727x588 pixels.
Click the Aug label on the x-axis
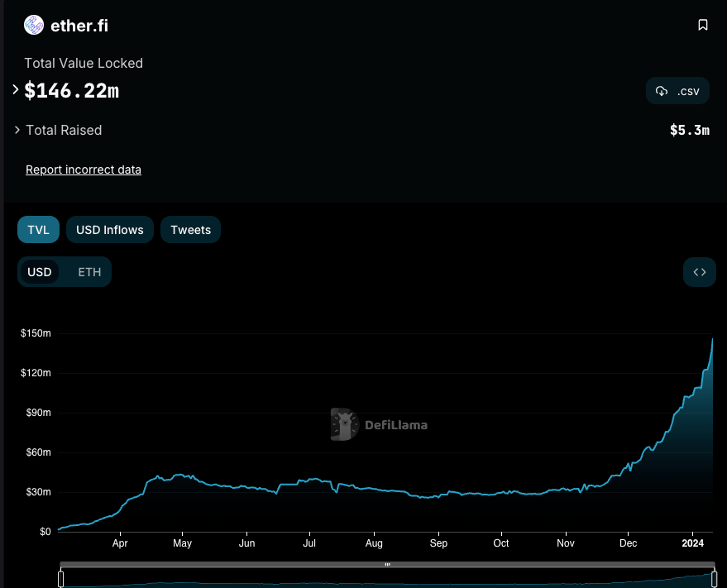click(x=374, y=543)
